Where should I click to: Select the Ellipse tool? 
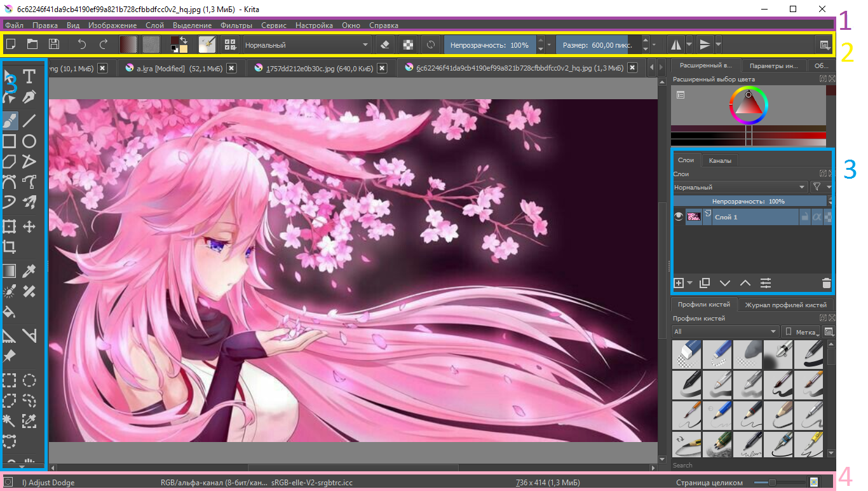[29, 141]
